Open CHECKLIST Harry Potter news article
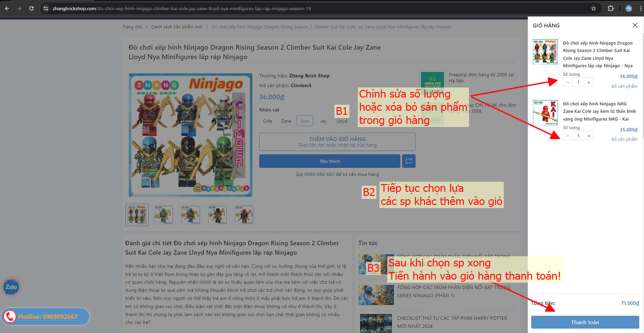 [452, 322]
